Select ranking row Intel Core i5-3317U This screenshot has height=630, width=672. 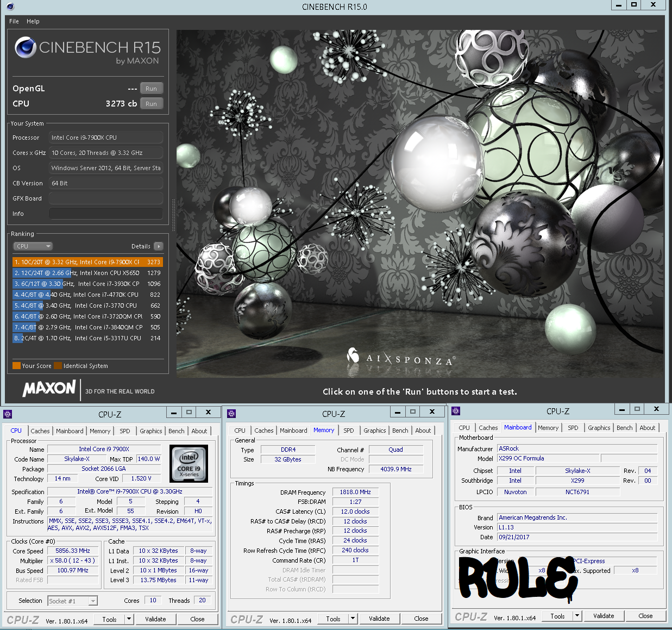[87, 338]
